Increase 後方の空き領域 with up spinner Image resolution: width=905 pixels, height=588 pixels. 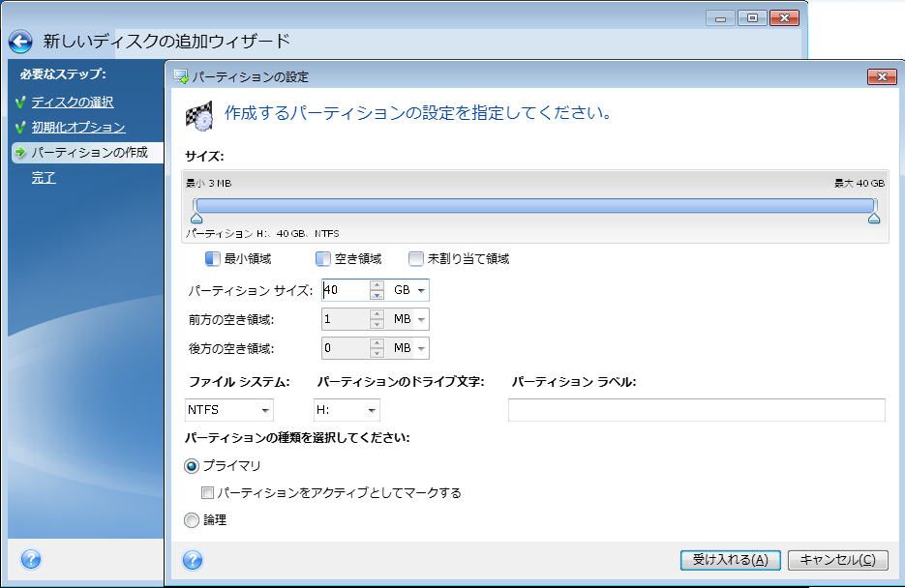[x=377, y=343]
